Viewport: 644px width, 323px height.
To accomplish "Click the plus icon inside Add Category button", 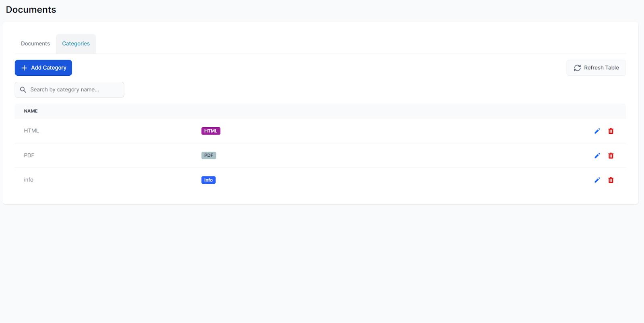I will (24, 68).
